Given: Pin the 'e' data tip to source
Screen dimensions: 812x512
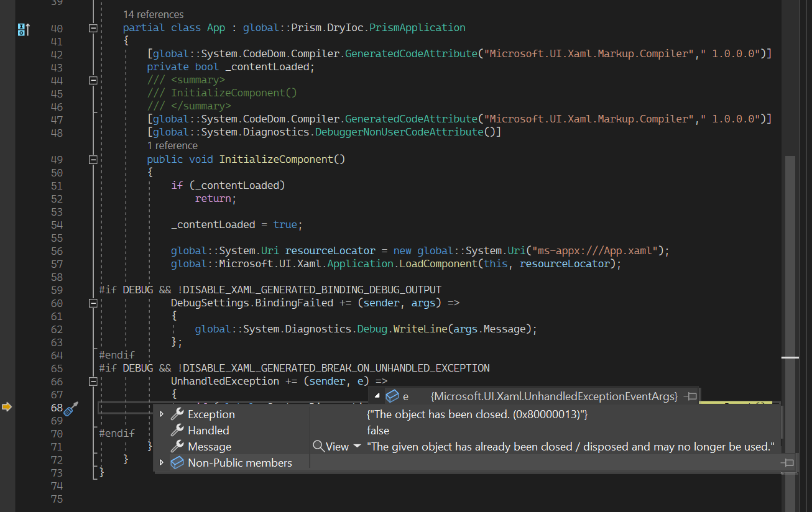Looking at the screenshot, I should click(691, 396).
